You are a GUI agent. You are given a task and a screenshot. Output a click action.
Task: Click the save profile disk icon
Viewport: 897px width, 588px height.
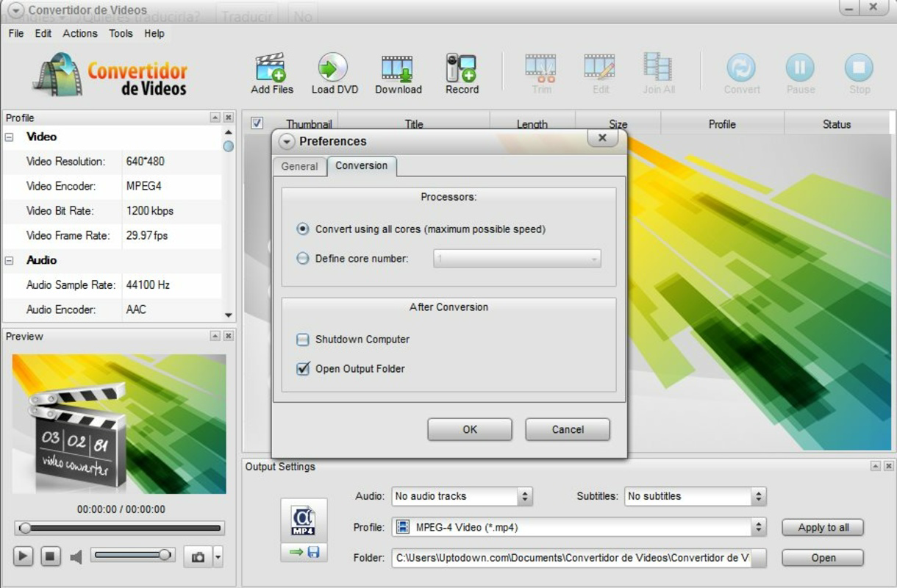(313, 552)
